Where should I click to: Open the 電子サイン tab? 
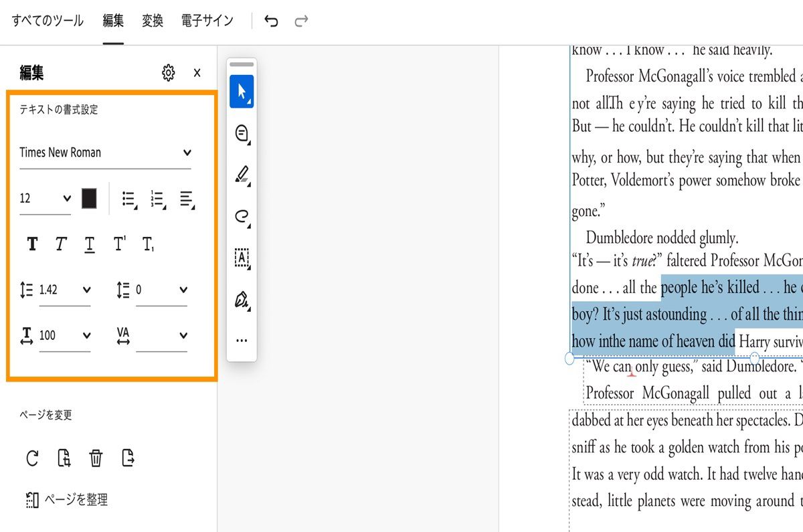(x=207, y=21)
